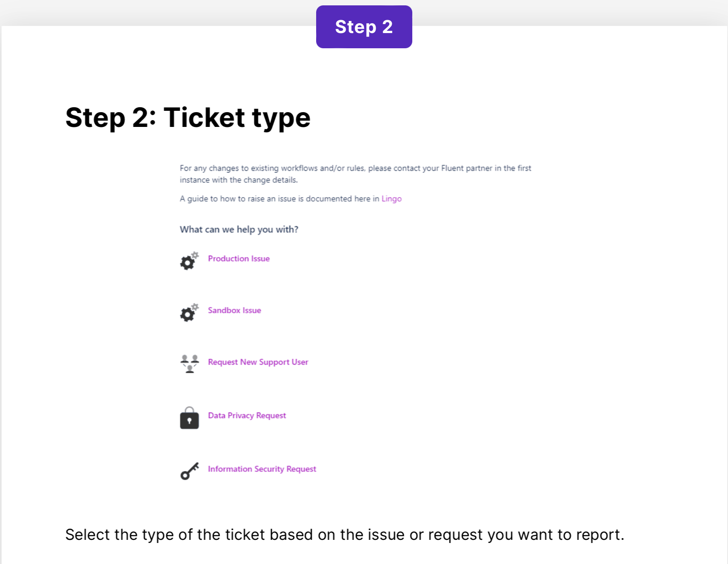Screen dimensions: 728x564
Task: Click the 'Step 2: Ticket type' heading
Action: coord(188,118)
